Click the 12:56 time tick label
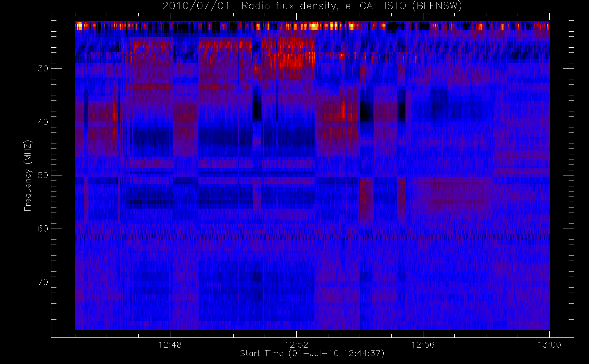Screen dimensions: 589x364 (x=423, y=345)
